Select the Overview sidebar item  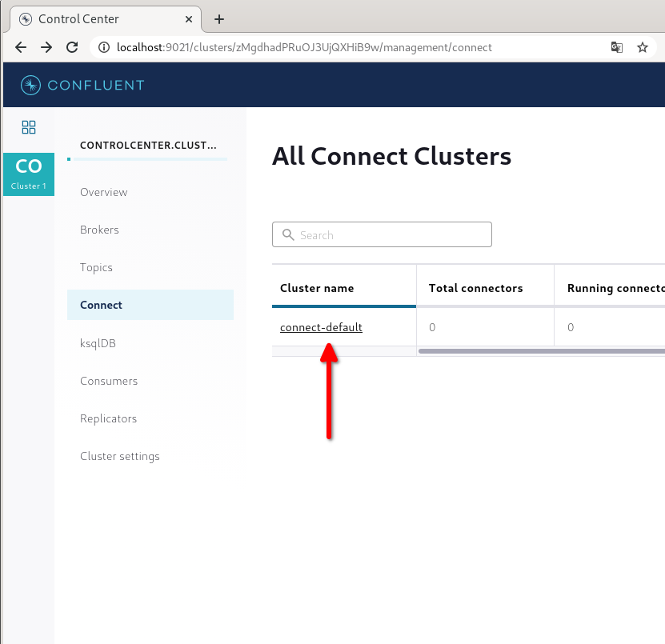pyautogui.click(x=103, y=192)
